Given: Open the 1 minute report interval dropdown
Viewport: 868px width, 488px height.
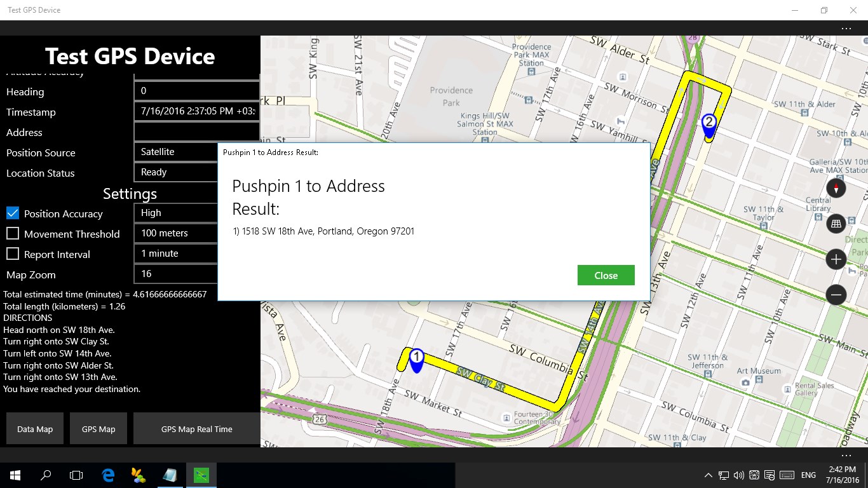Looking at the screenshot, I should click(175, 253).
